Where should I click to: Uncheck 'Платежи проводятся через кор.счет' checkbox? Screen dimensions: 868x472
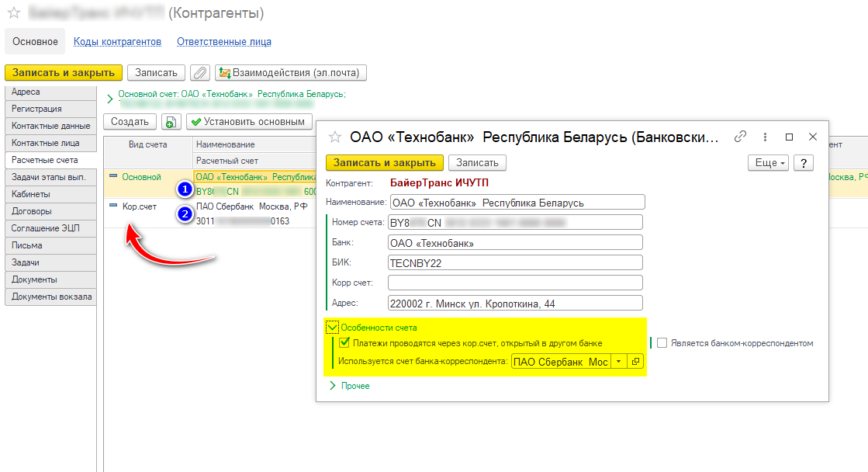344,343
